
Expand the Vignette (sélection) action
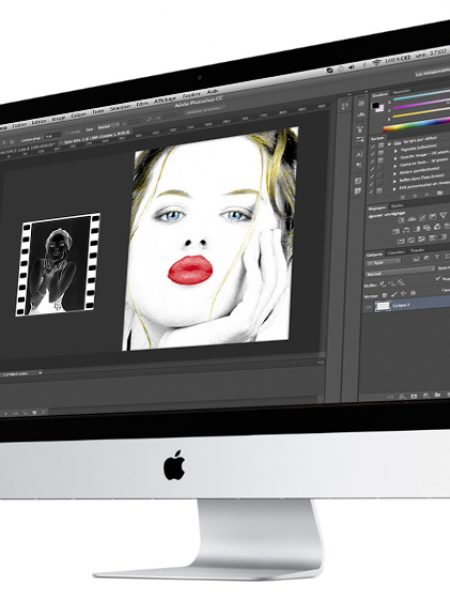tap(396, 151)
